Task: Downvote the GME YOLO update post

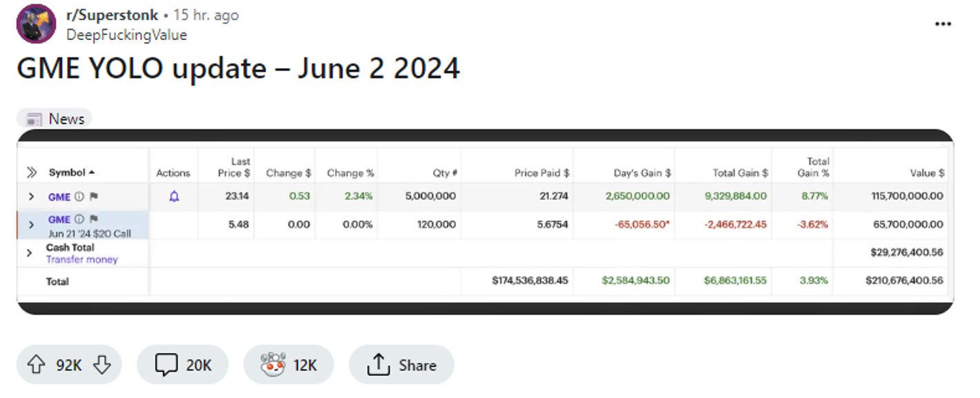Action: [102, 365]
